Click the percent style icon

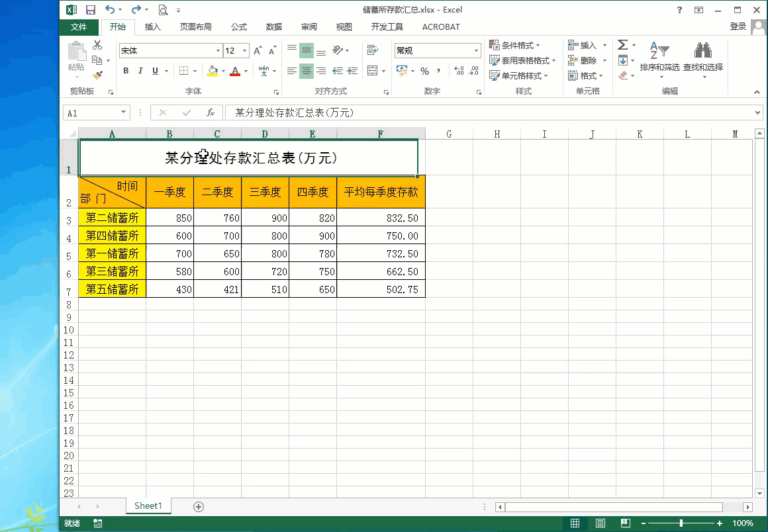[424, 71]
